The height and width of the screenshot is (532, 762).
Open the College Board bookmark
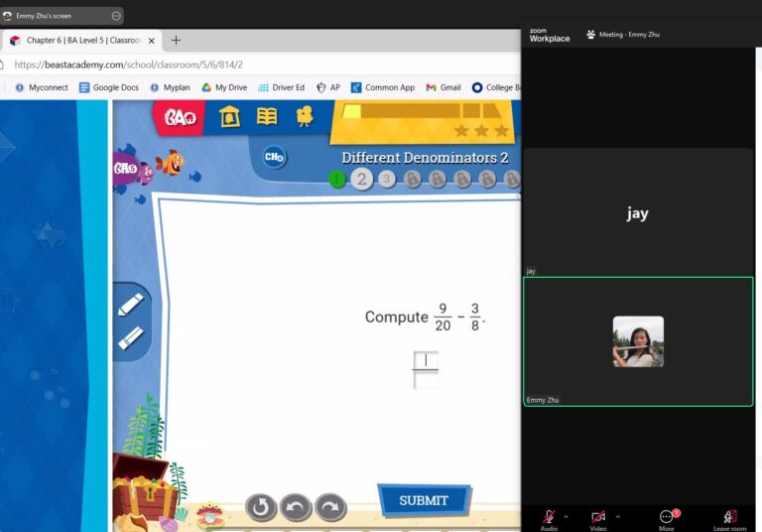[496, 87]
